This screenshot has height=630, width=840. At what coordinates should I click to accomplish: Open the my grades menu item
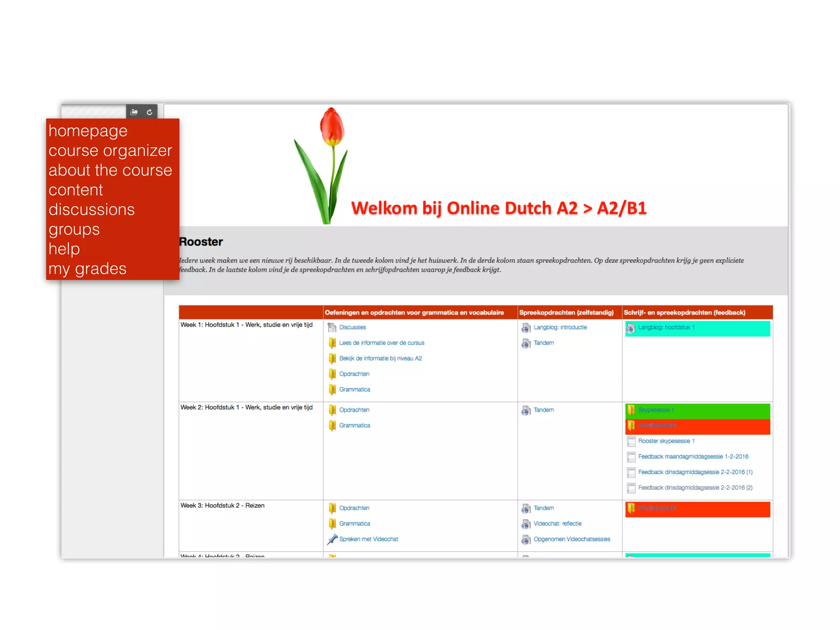point(87,269)
